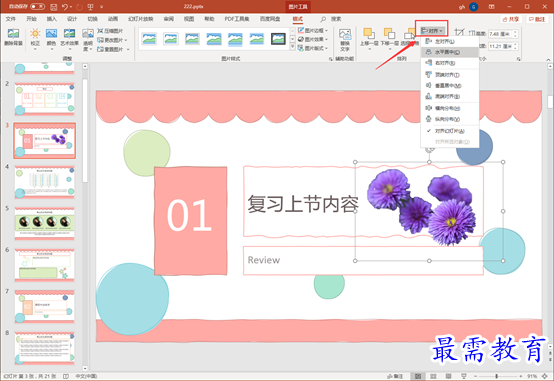Image resolution: width=554 pixels, height=381 pixels.
Task: Click the Ribbon display options icon
Action: tap(491, 7)
